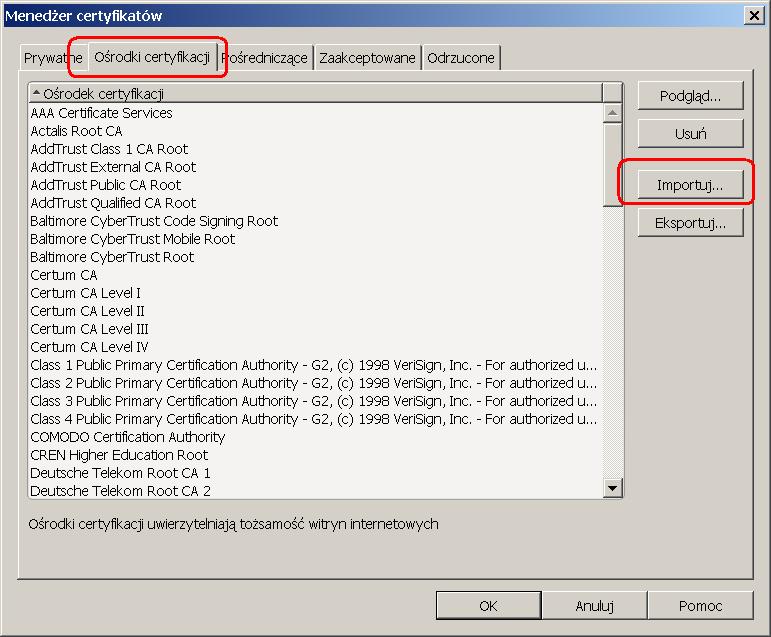Switch to the Pośredniczące tab
The image size is (771, 637).
click(x=265, y=58)
